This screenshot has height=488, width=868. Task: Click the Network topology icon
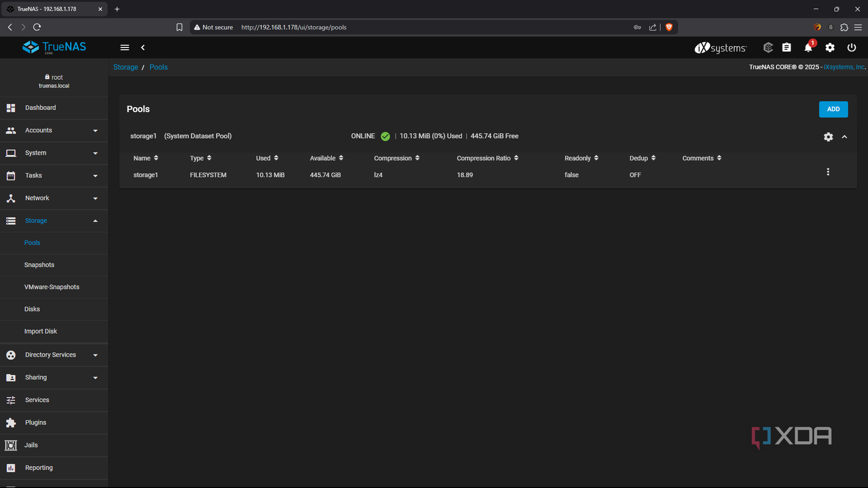coord(10,198)
